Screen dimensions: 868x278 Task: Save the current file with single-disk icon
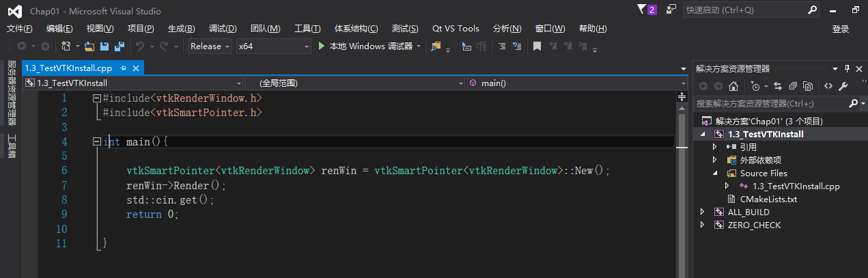coord(104,46)
